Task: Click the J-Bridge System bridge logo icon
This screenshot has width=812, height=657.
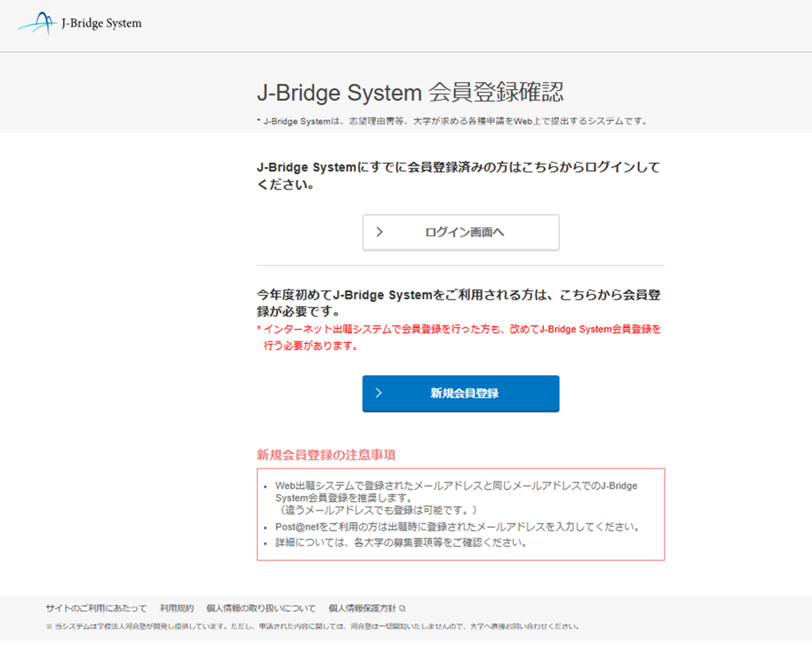Action: point(38,23)
